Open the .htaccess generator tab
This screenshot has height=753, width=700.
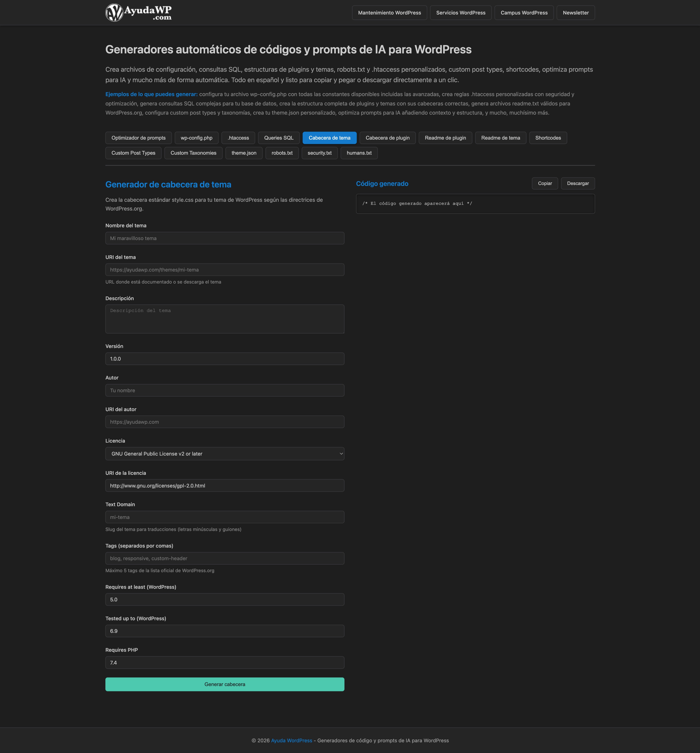coord(238,138)
